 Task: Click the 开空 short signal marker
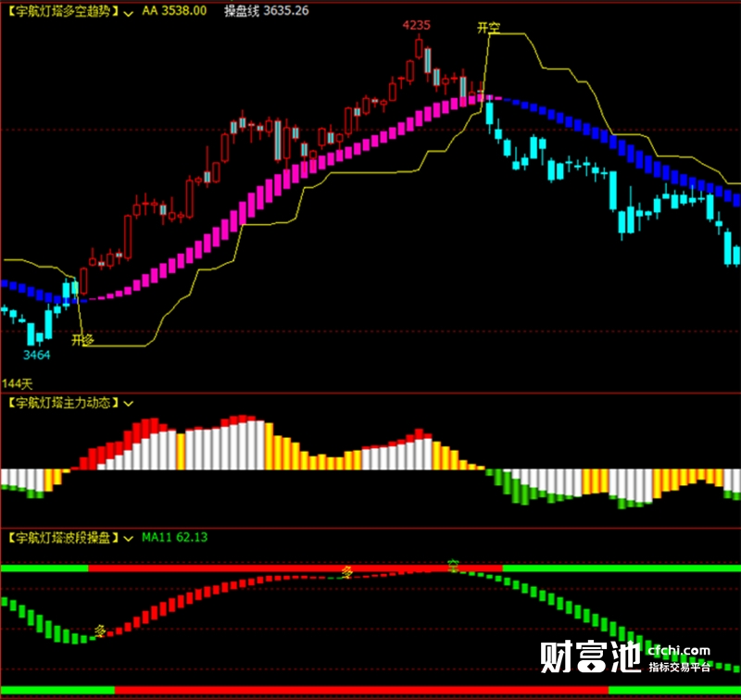pos(488,29)
